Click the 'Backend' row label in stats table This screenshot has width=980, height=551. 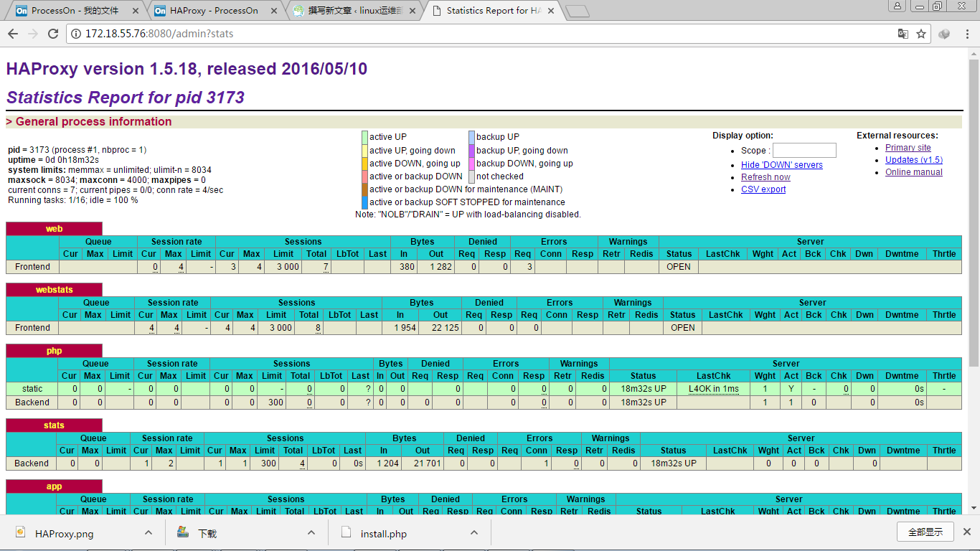[x=32, y=463]
